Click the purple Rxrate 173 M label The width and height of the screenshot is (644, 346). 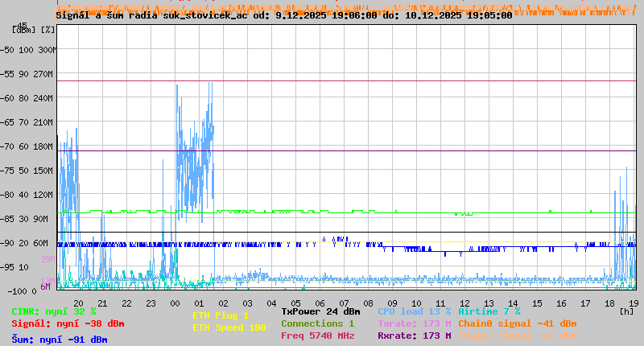[x=414, y=336]
